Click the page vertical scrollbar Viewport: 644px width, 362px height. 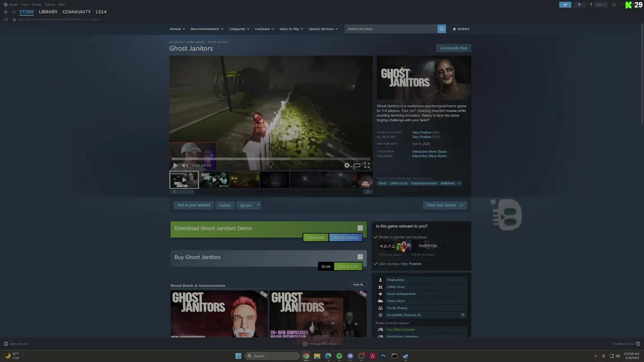641,75
